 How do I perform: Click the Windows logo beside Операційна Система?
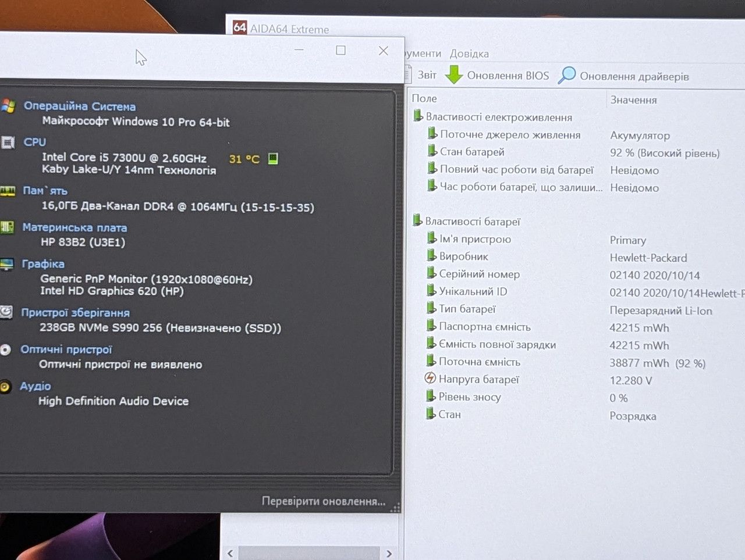8,106
